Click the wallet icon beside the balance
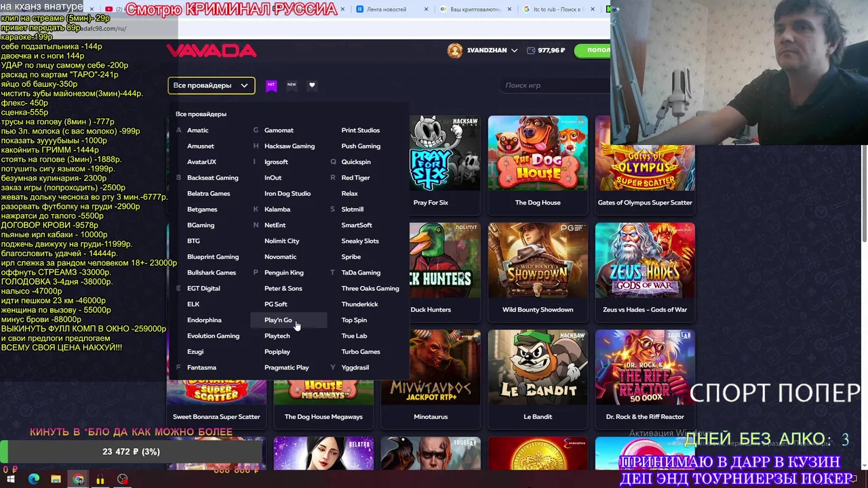Screen dimensions: 868x488 pos(531,50)
